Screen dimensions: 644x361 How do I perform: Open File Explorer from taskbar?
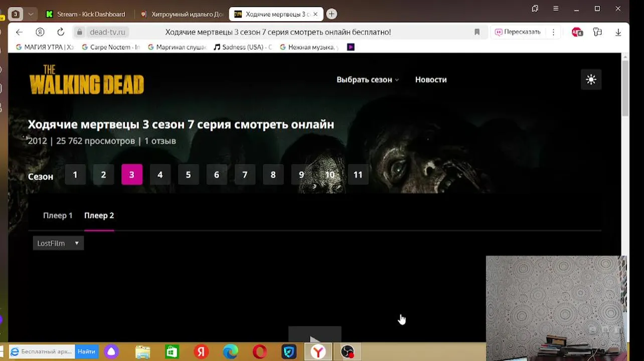142,352
